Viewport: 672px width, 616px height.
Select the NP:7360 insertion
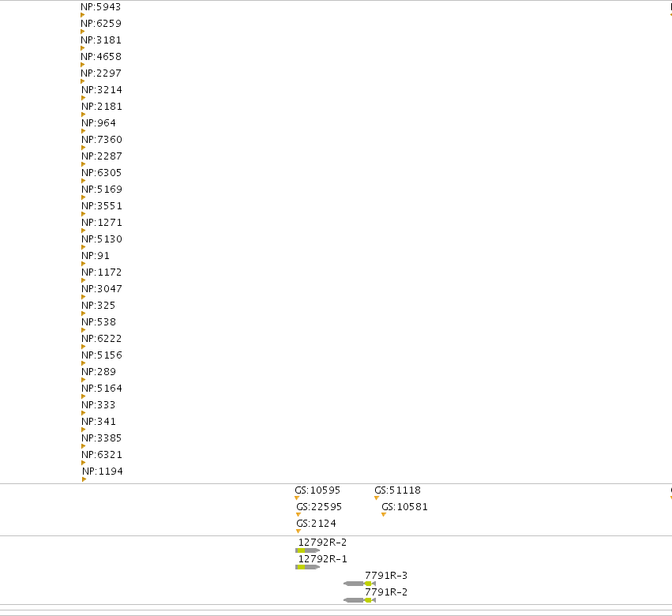coord(102,140)
